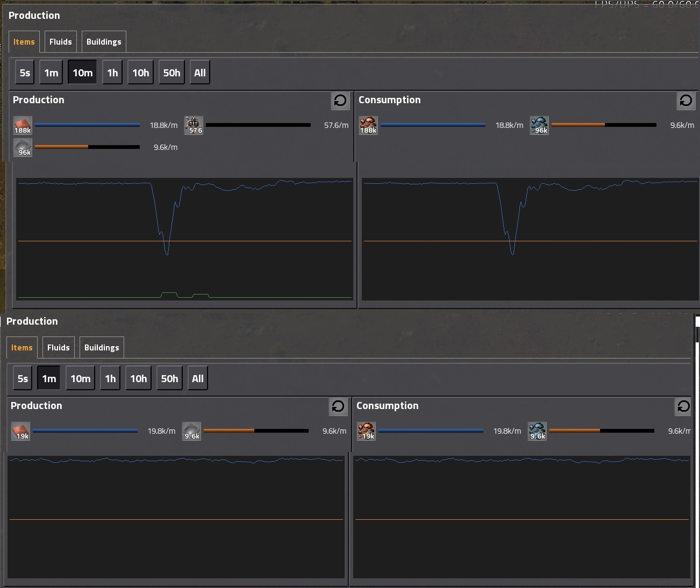The width and height of the screenshot is (700, 588).
Task: Click lower consumption bar for 19.8k/m
Action: 431,431
